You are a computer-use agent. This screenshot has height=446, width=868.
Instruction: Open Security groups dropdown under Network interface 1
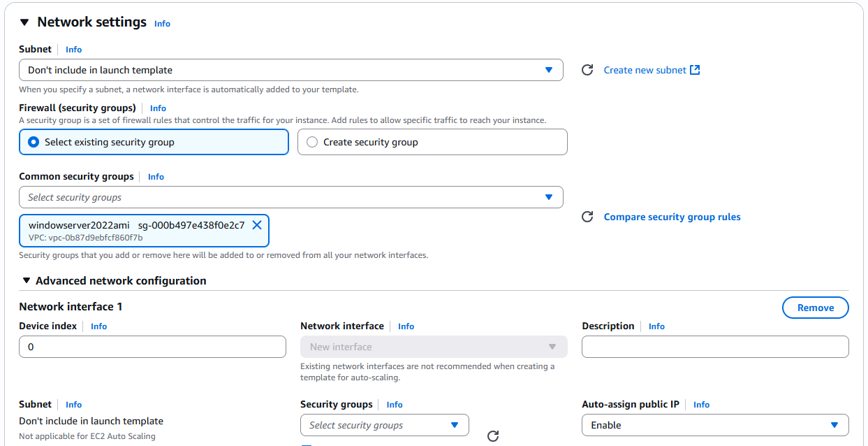(384, 425)
